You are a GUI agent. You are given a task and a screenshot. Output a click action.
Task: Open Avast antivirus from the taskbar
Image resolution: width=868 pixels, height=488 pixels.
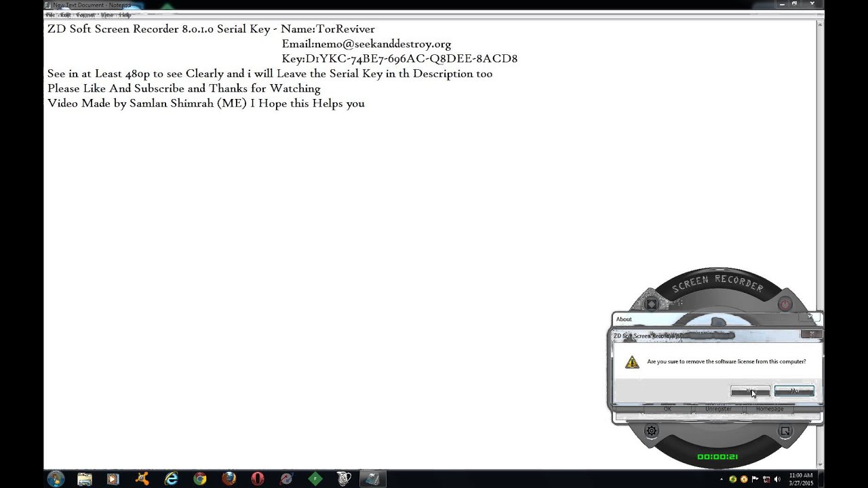coord(142,479)
